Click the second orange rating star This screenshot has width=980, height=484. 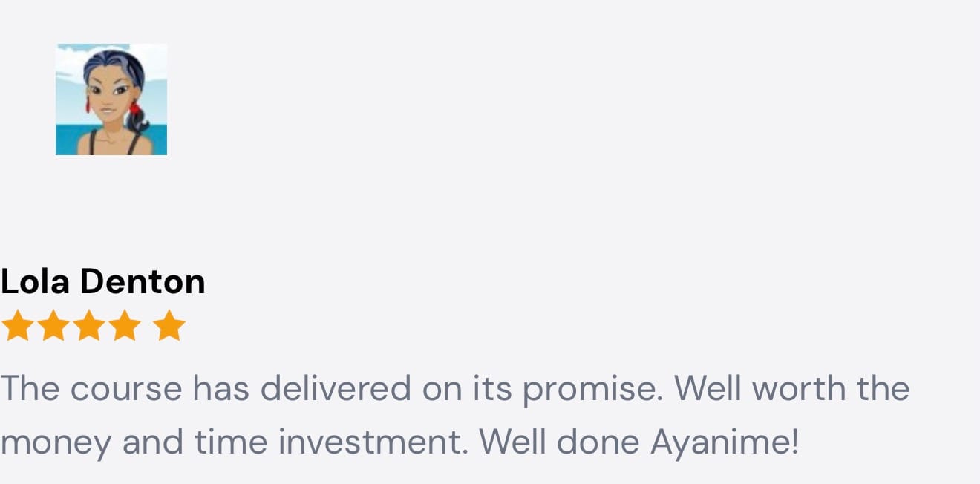pyautogui.click(x=53, y=326)
